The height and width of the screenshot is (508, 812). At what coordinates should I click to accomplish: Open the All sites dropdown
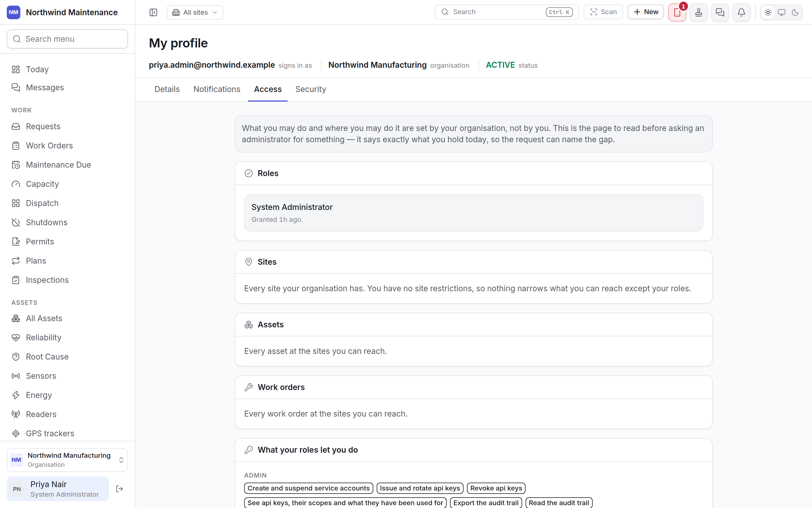point(195,12)
